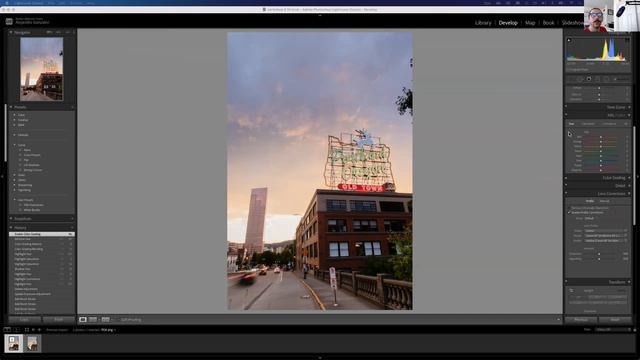Switch to Before/After left-right view

pyautogui.click(x=93, y=320)
